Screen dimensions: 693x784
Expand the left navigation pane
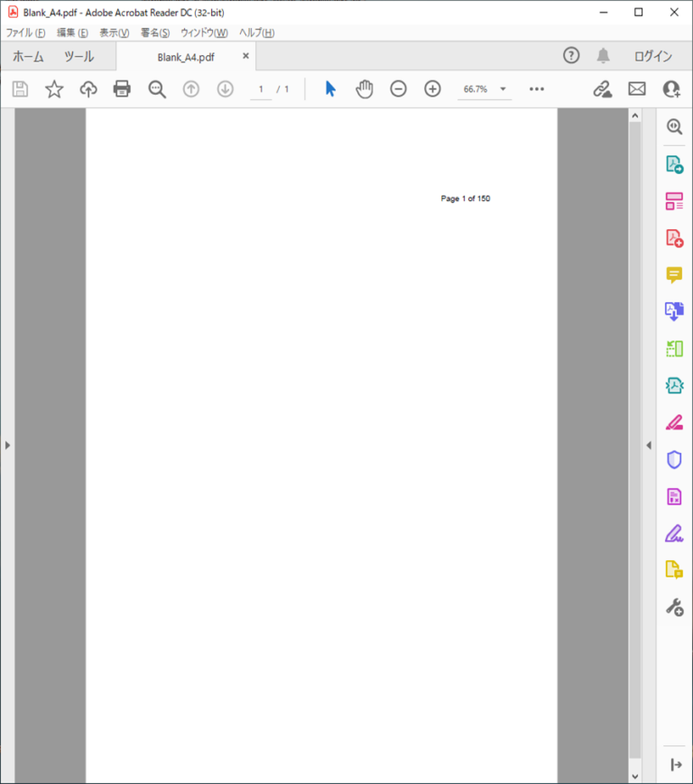(7, 445)
